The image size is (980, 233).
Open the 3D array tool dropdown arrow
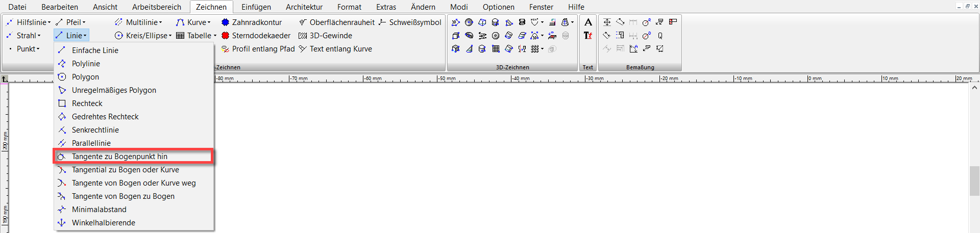[542, 48]
